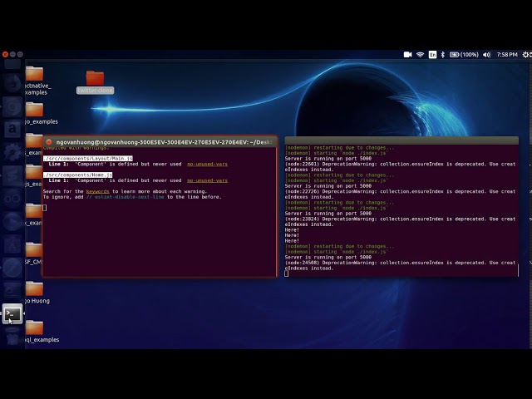532x399 pixels.
Task: Open no-unused-vars link under Main.js warning
Action: 207,165
